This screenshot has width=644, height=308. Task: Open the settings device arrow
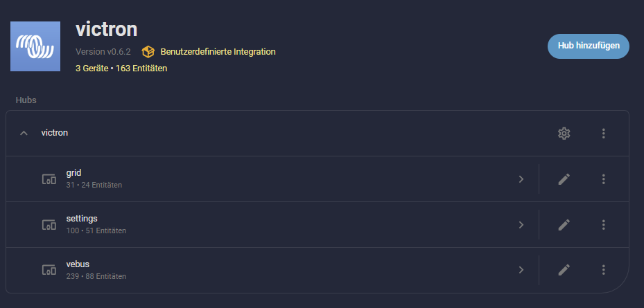click(521, 225)
